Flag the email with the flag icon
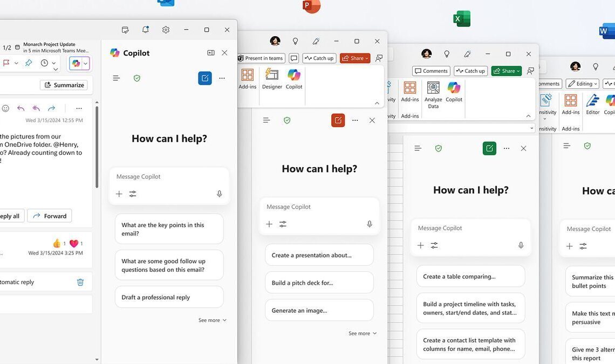The height and width of the screenshot is (364, 615). pyautogui.click(x=6, y=63)
